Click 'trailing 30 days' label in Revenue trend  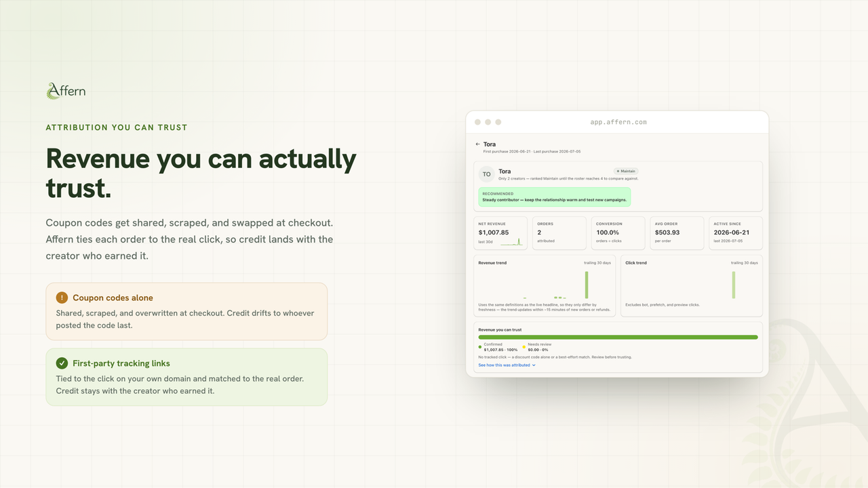click(597, 262)
